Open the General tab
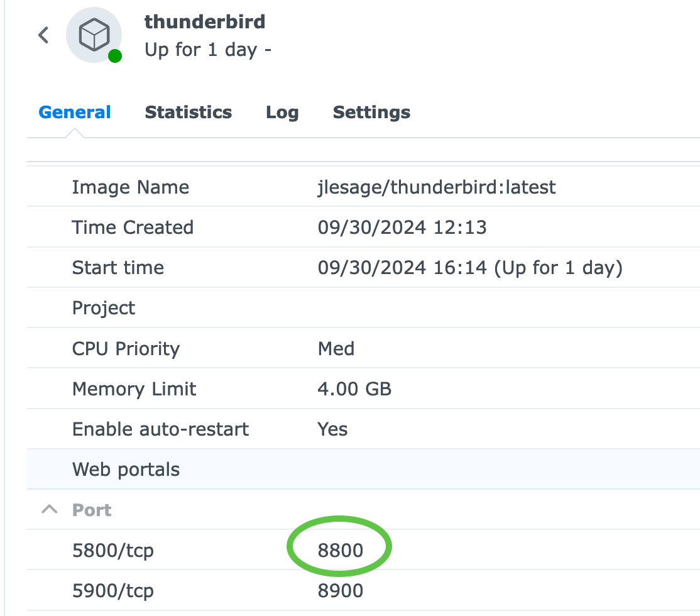Viewport: 700px width, 616px height. (75, 113)
